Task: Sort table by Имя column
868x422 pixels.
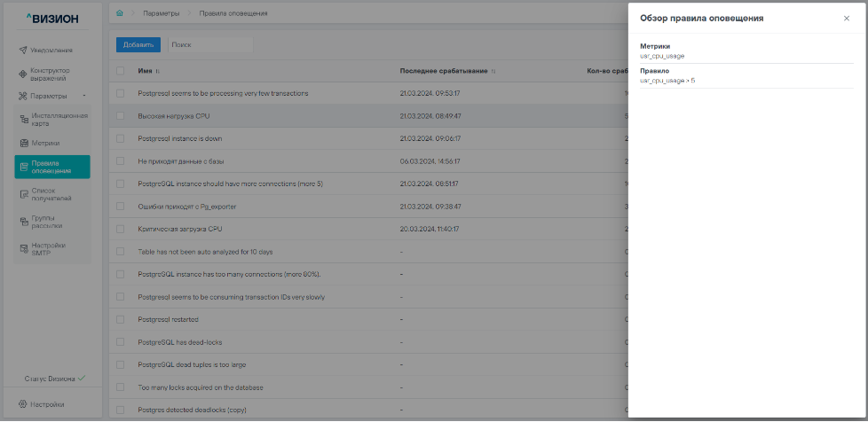Action: click(x=158, y=71)
